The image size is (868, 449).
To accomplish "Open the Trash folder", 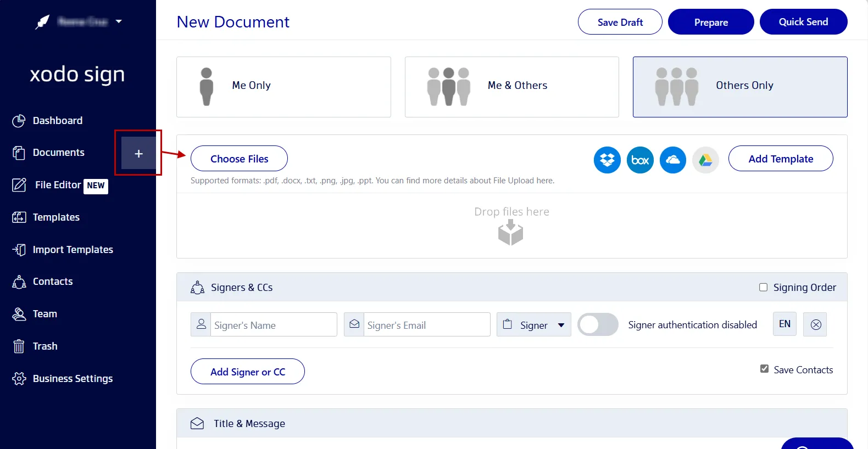I will pos(45,346).
